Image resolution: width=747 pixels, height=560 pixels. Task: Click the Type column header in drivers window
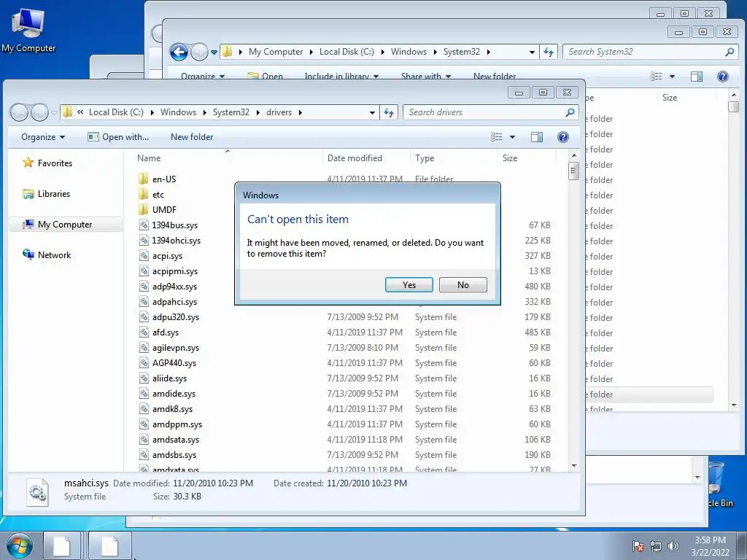[x=425, y=158]
